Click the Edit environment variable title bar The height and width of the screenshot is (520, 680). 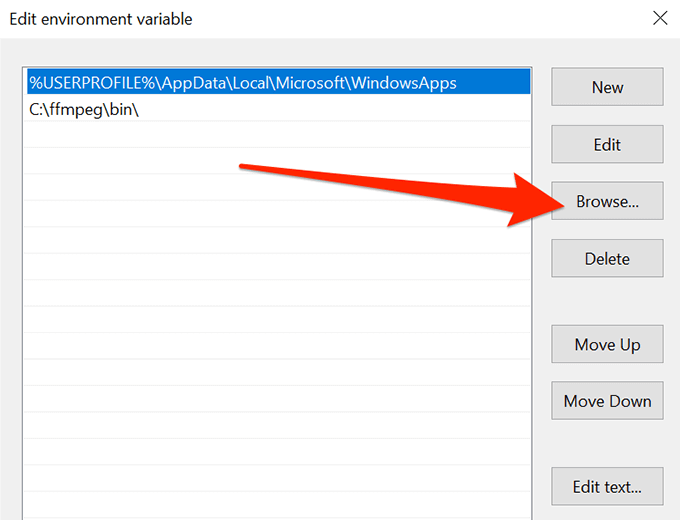[300, 18]
